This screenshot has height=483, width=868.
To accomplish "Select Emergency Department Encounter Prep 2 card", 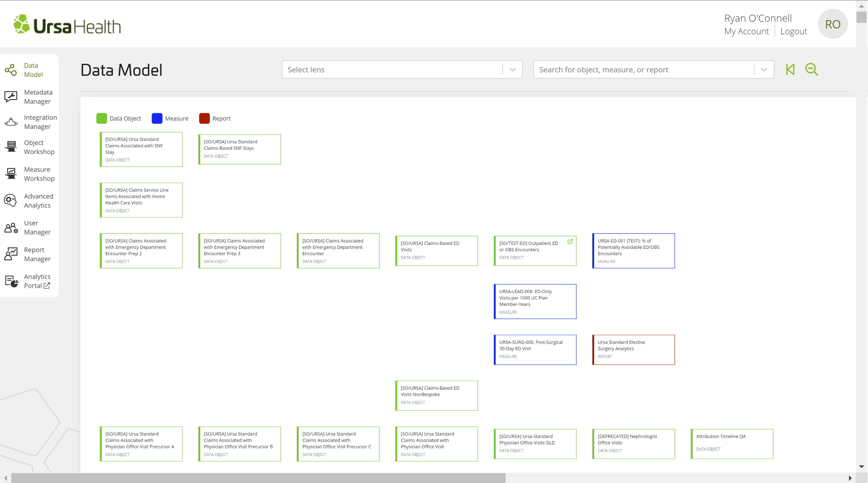I will click(141, 250).
